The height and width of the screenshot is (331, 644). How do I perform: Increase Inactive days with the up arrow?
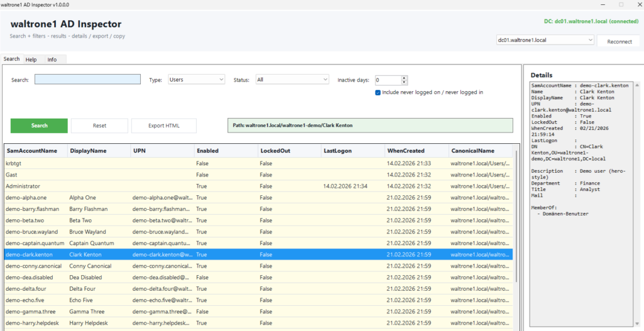click(404, 77)
